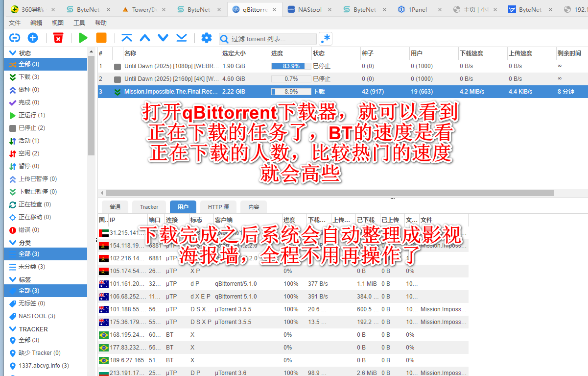Click the add torrent link icon
Screen dimensions: 588x376
pyautogui.click(x=15, y=38)
